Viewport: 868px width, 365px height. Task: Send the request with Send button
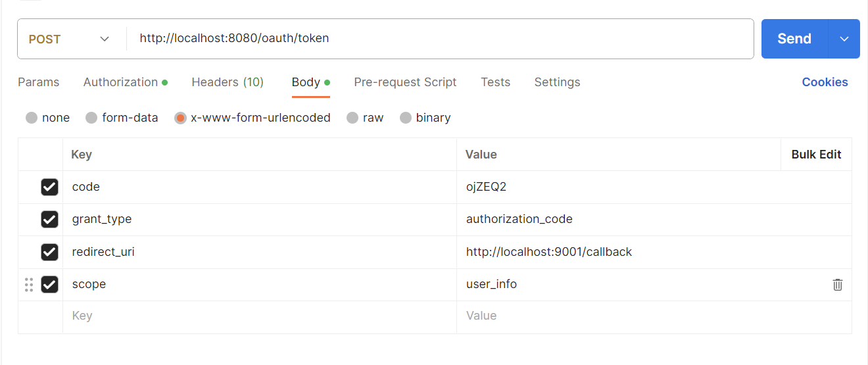click(x=794, y=39)
